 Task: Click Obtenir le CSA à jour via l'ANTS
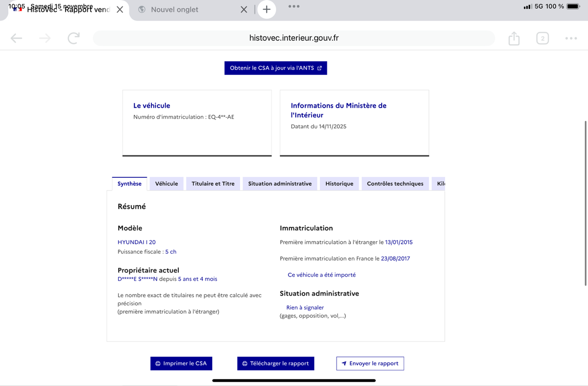pos(275,68)
